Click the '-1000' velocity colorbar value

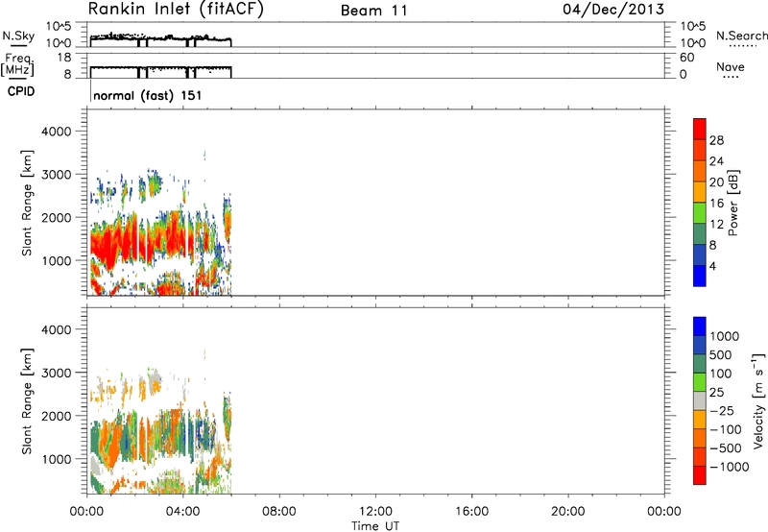coord(730,467)
